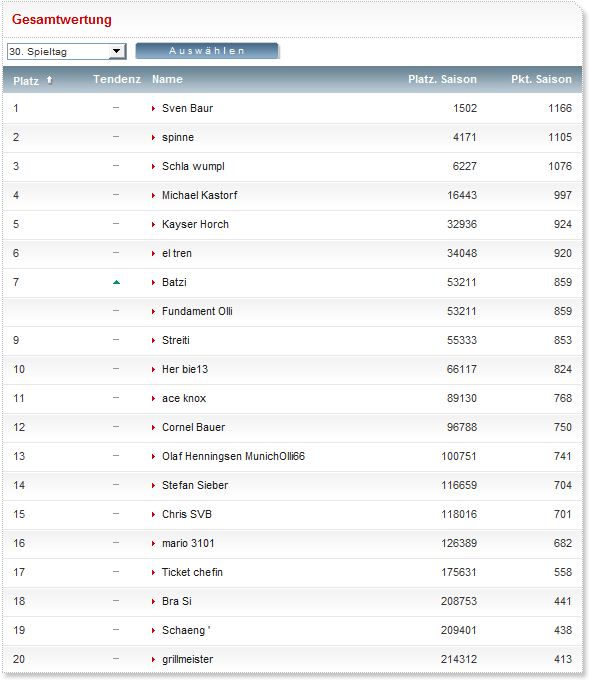
Task: Open Olaf Henningsen MunichOlli66 link
Action: click(233, 456)
